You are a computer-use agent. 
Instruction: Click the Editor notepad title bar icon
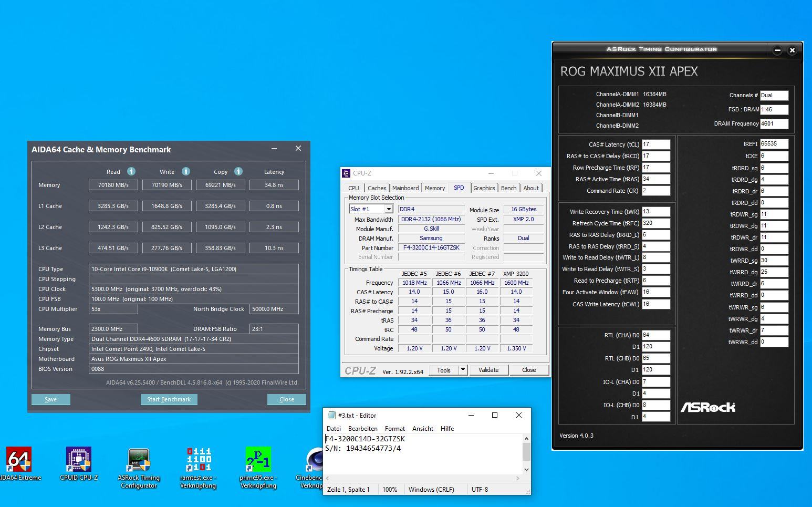[331, 415]
